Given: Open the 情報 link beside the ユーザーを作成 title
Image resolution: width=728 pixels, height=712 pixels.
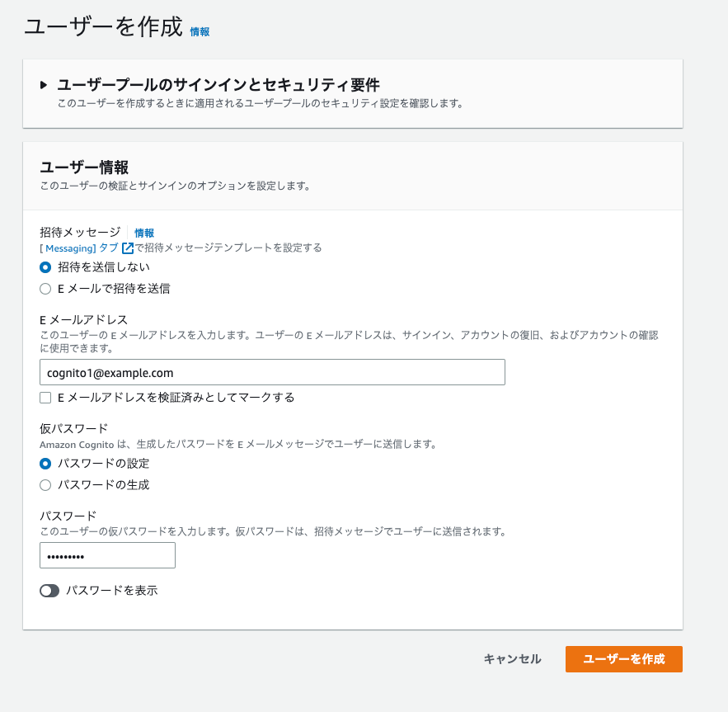Looking at the screenshot, I should pos(200,31).
